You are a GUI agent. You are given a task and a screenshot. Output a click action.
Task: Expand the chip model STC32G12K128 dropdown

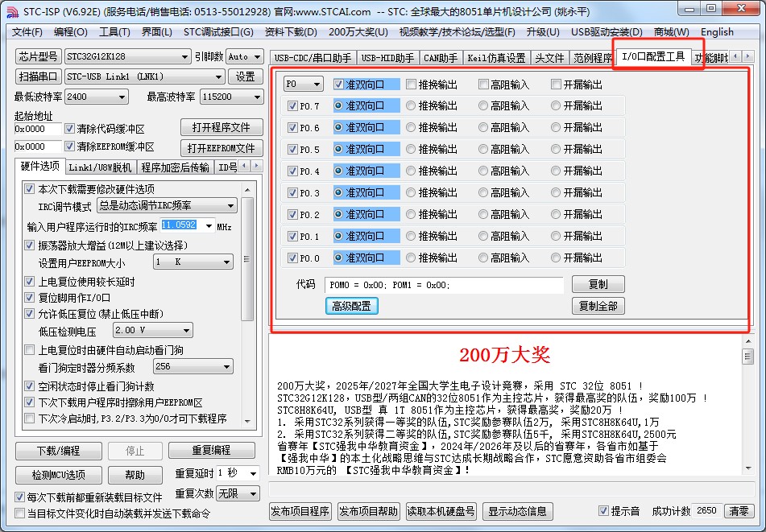click(184, 56)
